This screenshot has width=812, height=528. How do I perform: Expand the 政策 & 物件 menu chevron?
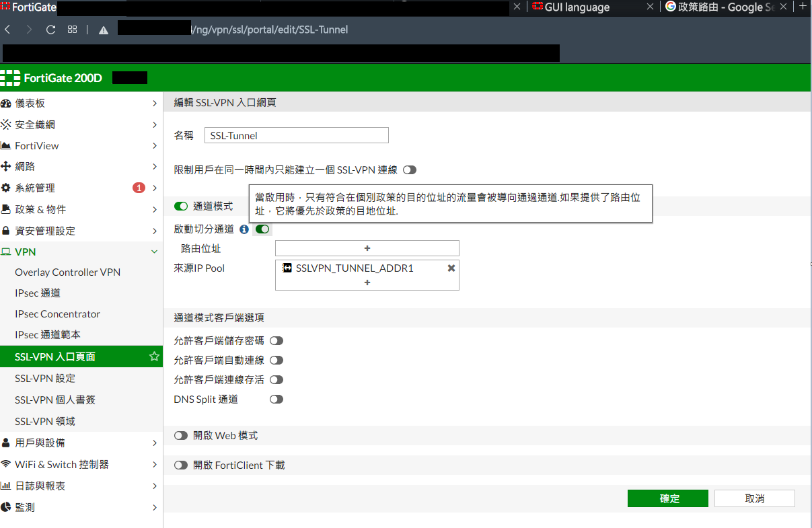click(x=155, y=209)
